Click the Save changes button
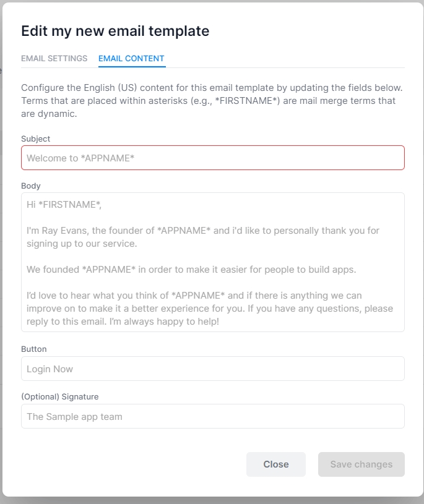Image resolution: width=424 pixels, height=504 pixels. 361,464
